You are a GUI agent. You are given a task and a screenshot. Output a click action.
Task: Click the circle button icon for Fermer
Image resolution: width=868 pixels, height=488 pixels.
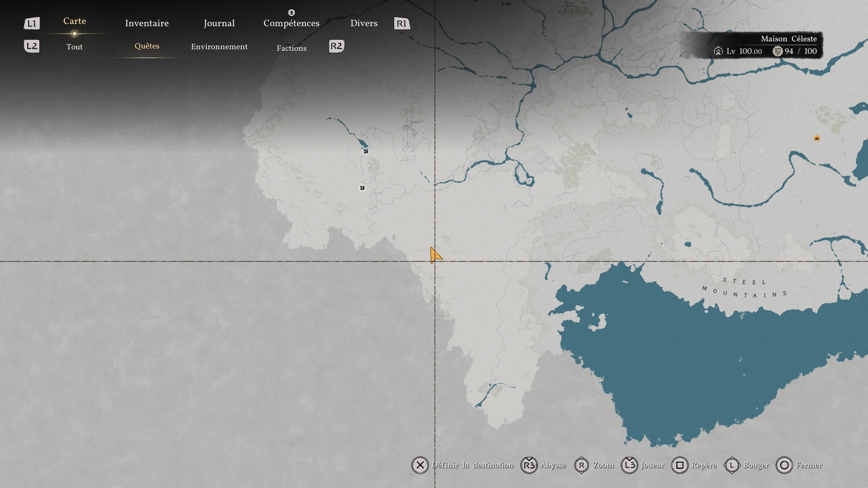pyautogui.click(x=784, y=465)
